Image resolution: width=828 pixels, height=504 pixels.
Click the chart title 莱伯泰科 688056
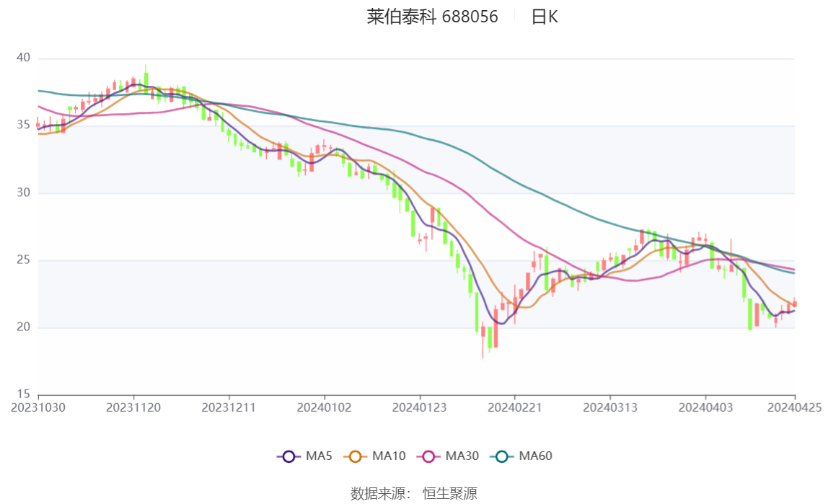coord(433,17)
